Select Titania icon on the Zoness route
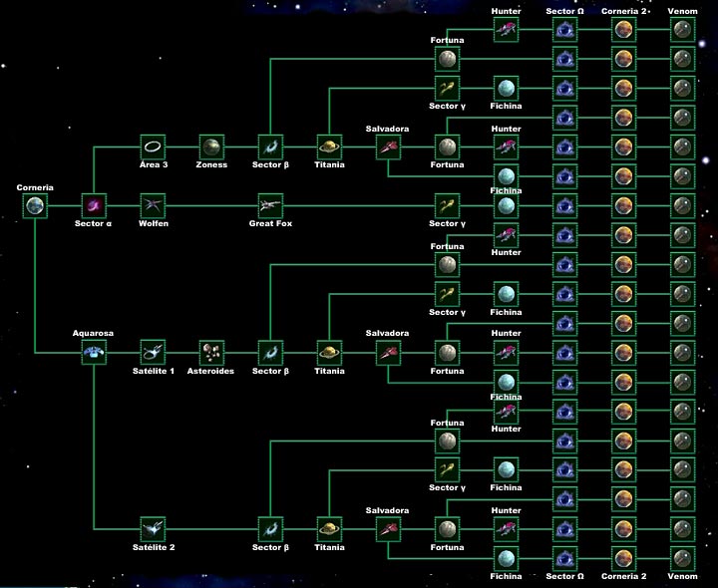Screen dimensions: 718x588 [x=329, y=147]
